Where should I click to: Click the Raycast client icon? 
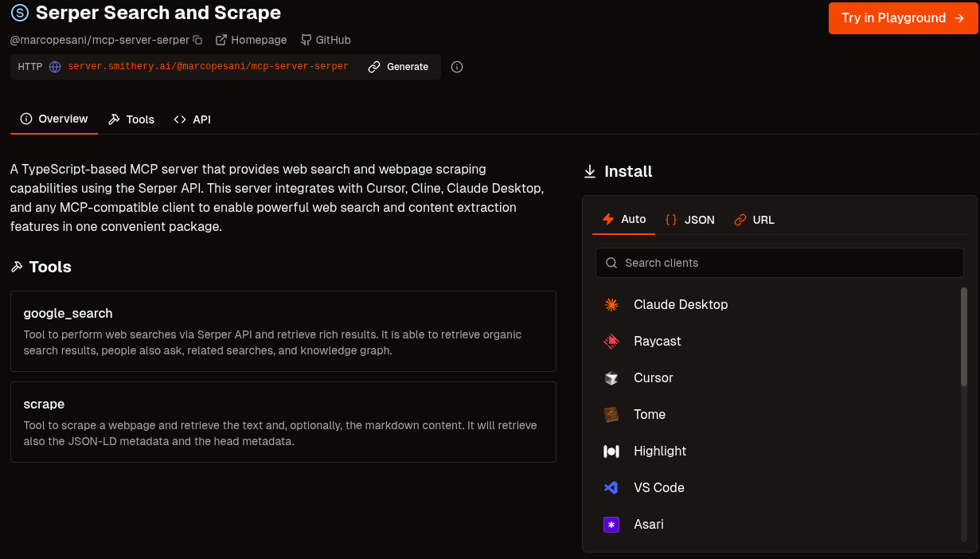[x=611, y=341]
